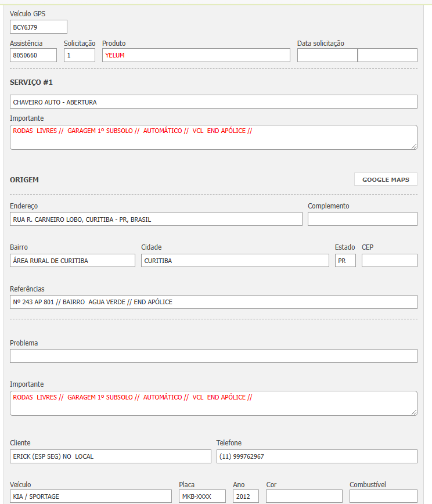Click into the Referências text field
Viewport: 432px width, 504px height.
coord(213,302)
